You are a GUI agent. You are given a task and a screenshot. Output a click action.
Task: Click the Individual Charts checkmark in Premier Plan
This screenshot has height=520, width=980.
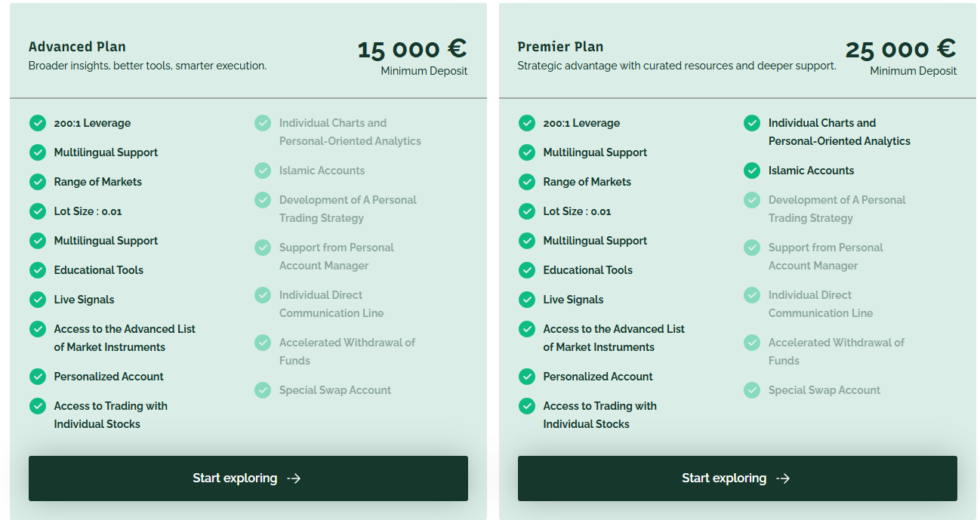point(752,123)
